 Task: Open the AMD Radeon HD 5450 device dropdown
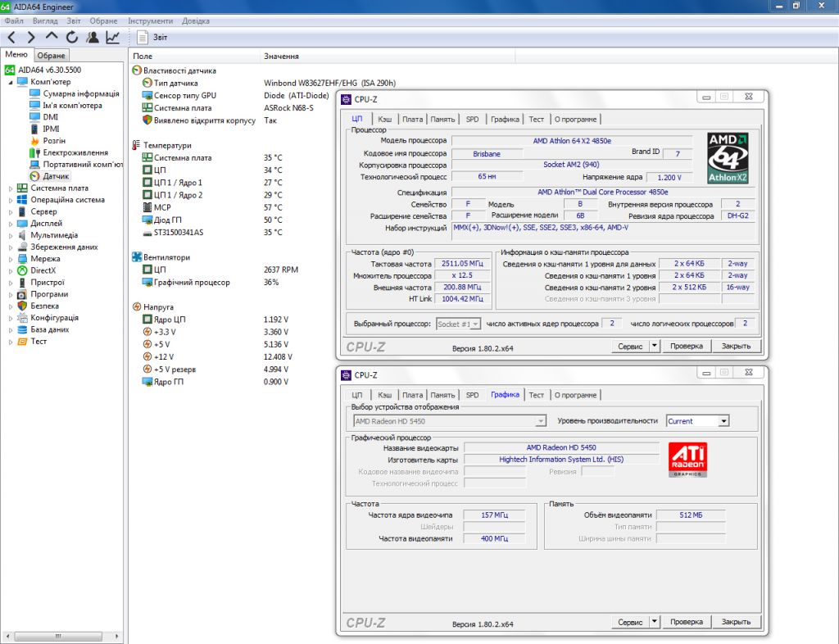(x=541, y=421)
